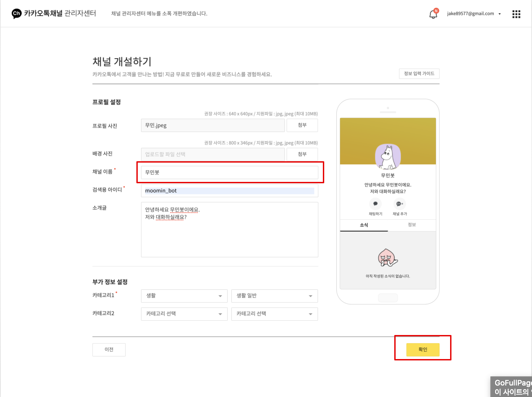The image size is (532, 397).
Task: Click the profile photo file field 무민.jpeg
Action: tap(213, 125)
